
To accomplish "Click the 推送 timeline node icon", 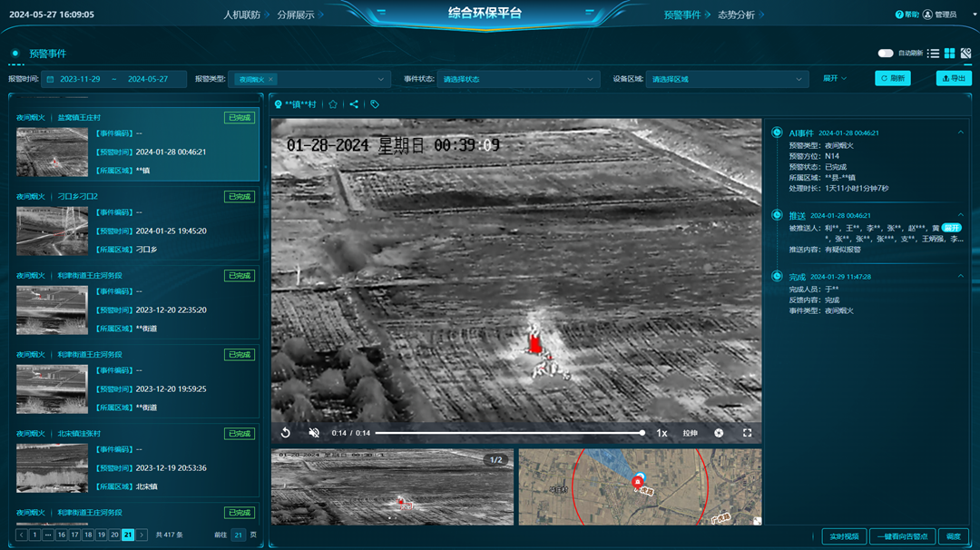I will point(777,215).
